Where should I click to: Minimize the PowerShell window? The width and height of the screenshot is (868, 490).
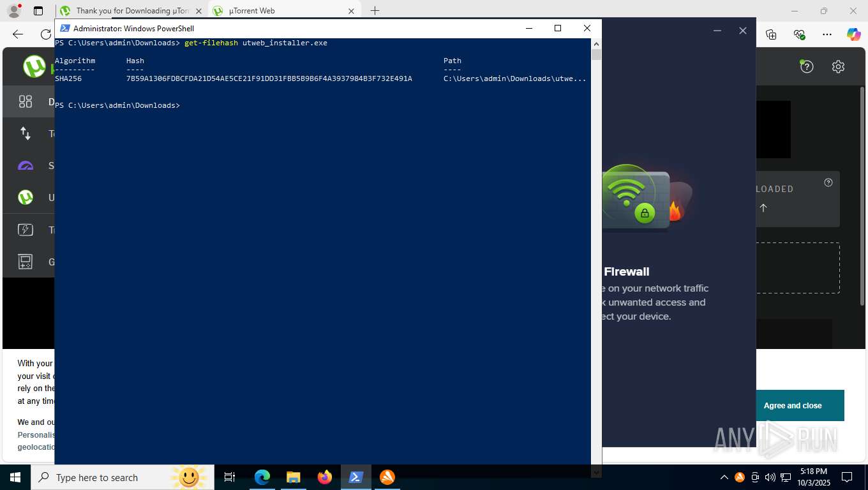tap(529, 28)
